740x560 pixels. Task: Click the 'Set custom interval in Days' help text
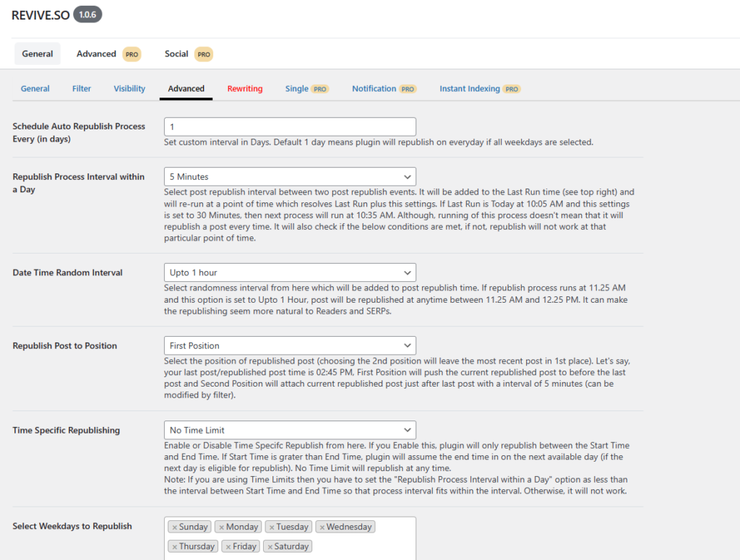379,142
